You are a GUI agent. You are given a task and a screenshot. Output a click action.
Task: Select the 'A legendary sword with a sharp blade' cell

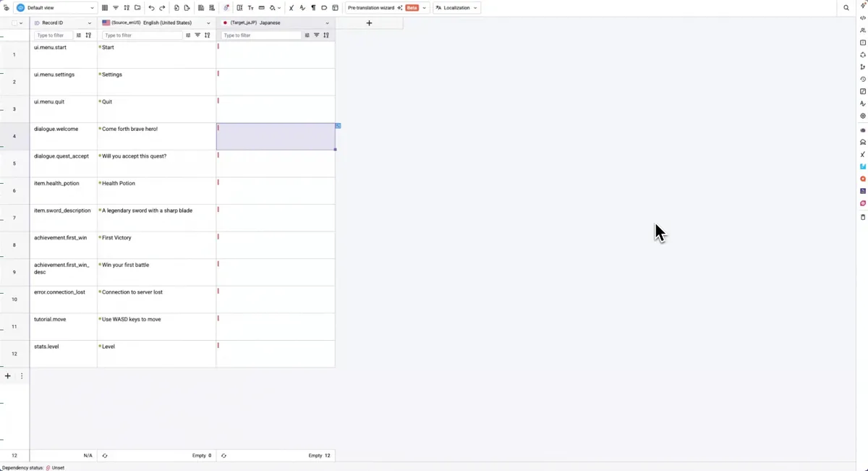coord(157,218)
